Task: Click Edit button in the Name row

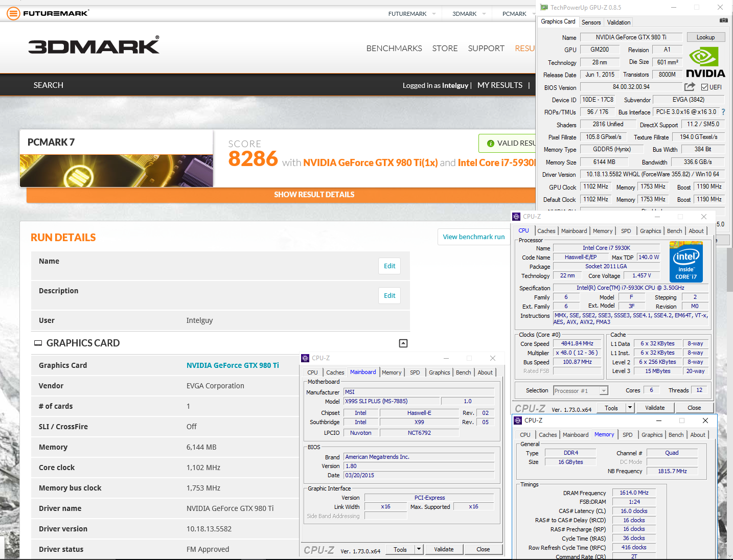Action: click(x=390, y=266)
